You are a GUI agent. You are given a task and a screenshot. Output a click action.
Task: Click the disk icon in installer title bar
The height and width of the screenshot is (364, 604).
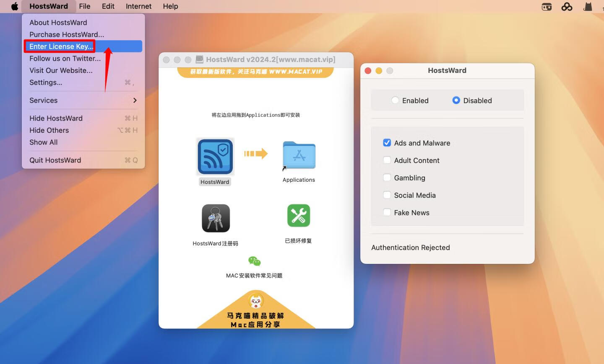tap(200, 59)
